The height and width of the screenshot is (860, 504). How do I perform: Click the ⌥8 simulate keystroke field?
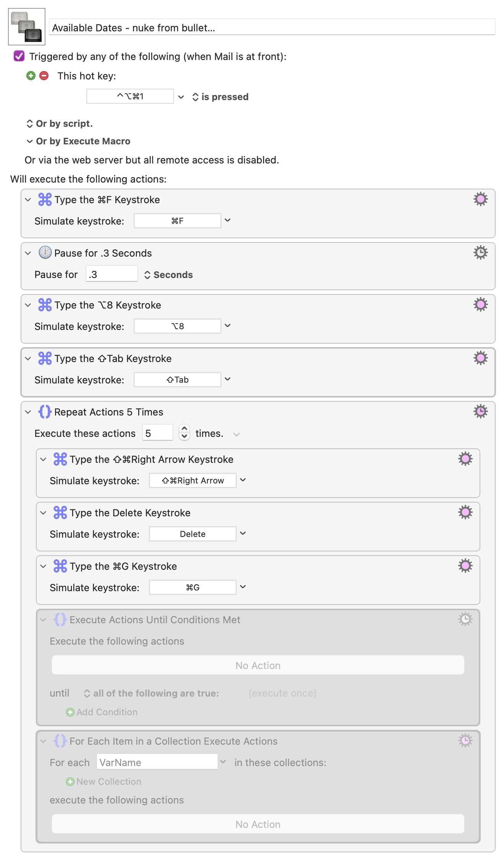click(178, 326)
